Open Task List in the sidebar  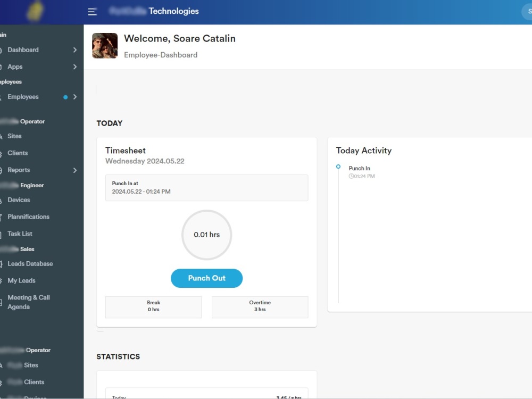(x=20, y=234)
